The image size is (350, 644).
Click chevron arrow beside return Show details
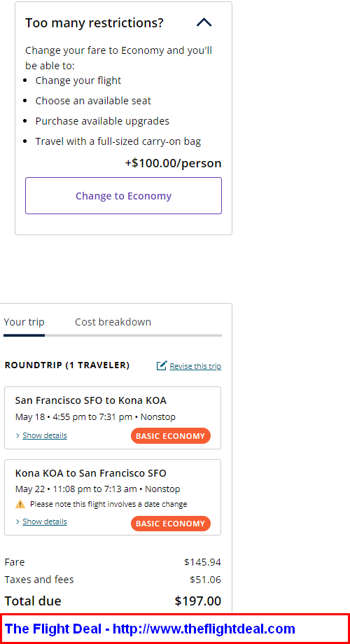(17, 521)
